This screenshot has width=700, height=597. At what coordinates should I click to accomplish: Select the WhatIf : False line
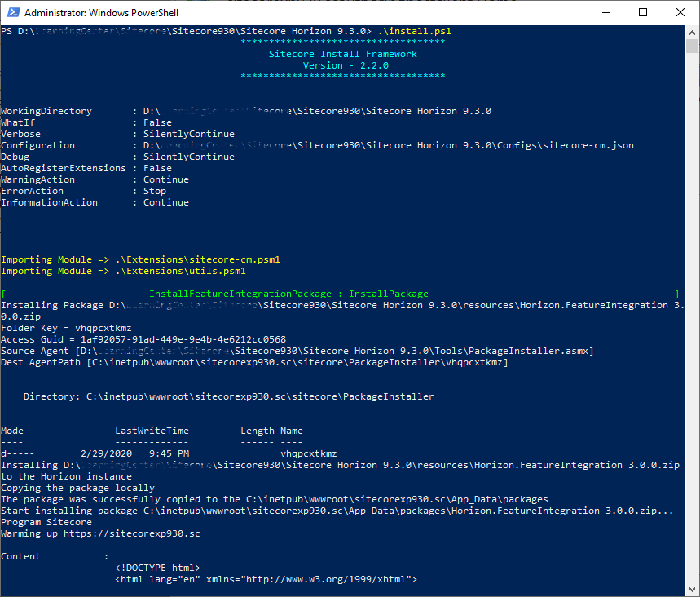pos(81,122)
